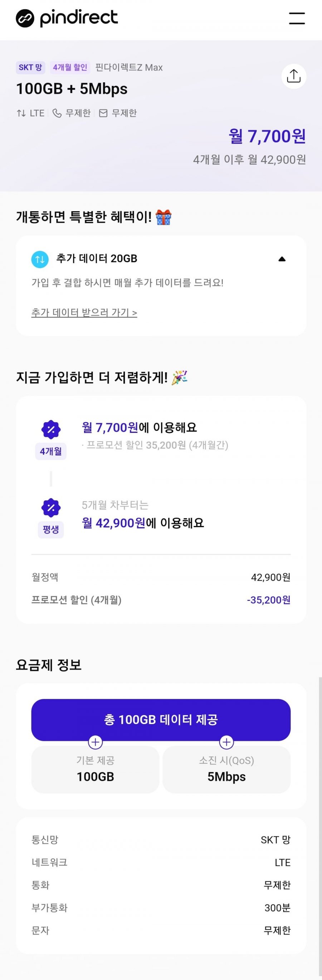Click the gift box emoji

pos(164,217)
